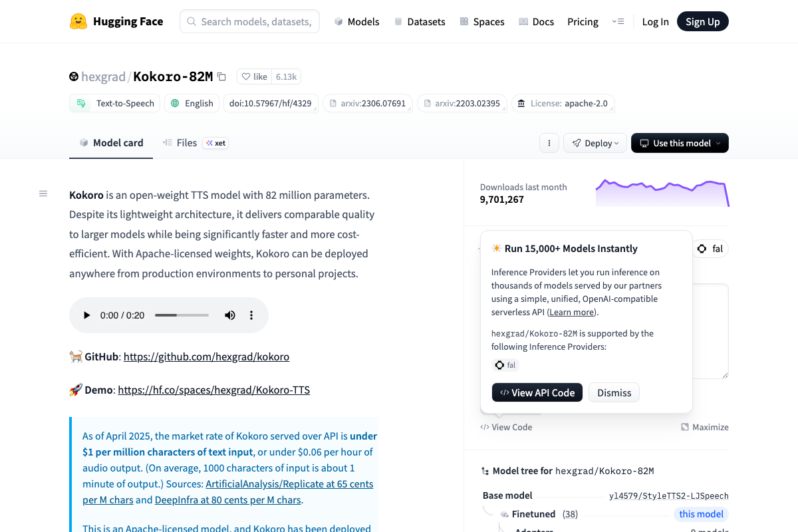The image size is (798, 532).
Task: Mute the audio with the speaker icon
Action: tap(230, 315)
